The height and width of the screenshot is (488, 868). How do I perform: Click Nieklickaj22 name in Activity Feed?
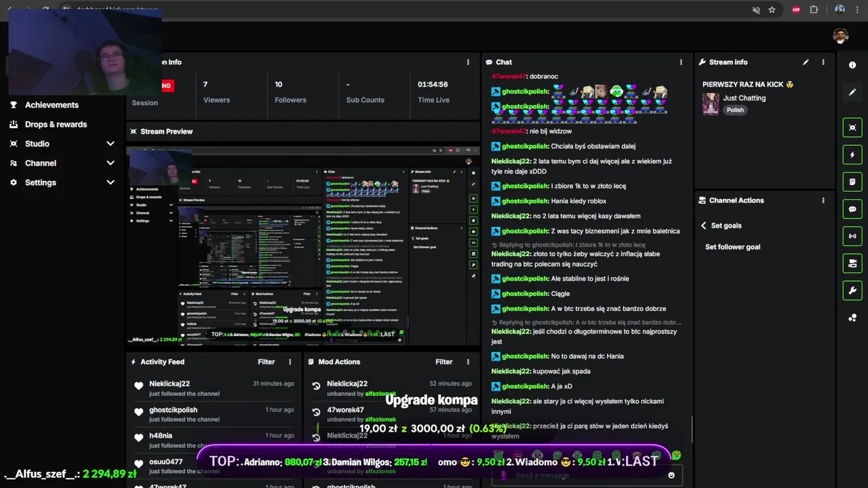170,384
